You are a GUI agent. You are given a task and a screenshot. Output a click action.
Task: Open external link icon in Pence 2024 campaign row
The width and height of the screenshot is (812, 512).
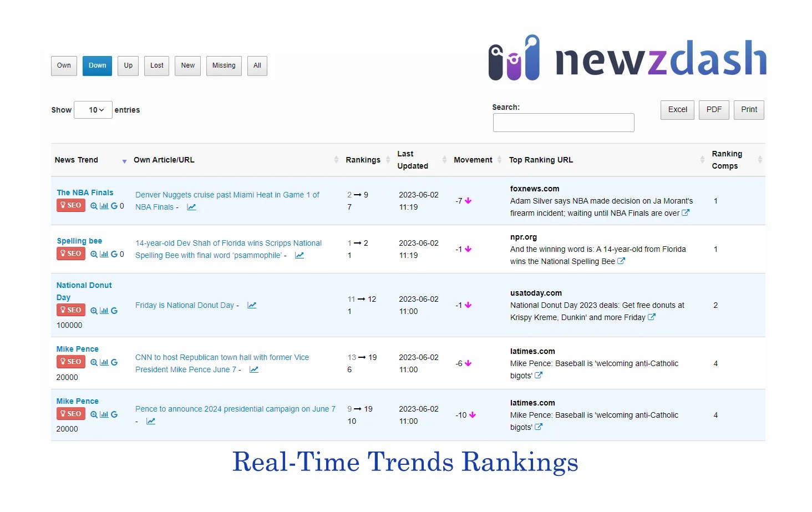[x=539, y=427]
